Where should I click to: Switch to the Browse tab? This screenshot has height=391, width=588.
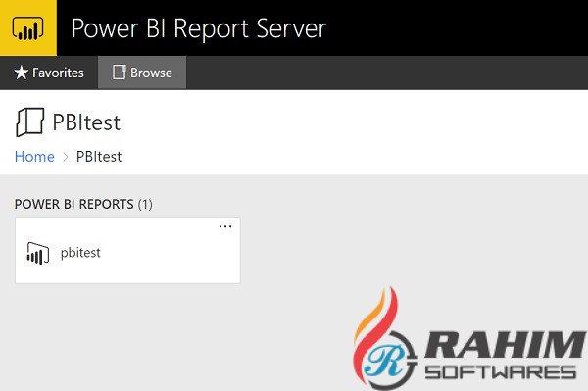(142, 73)
